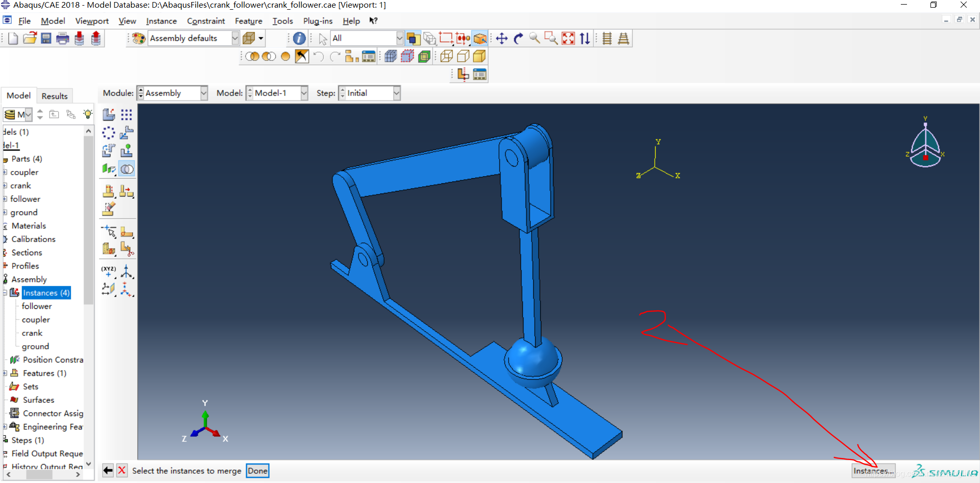This screenshot has height=483, width=980.
Task: Select the Linear Pattern tool
Action: (126, 114)
